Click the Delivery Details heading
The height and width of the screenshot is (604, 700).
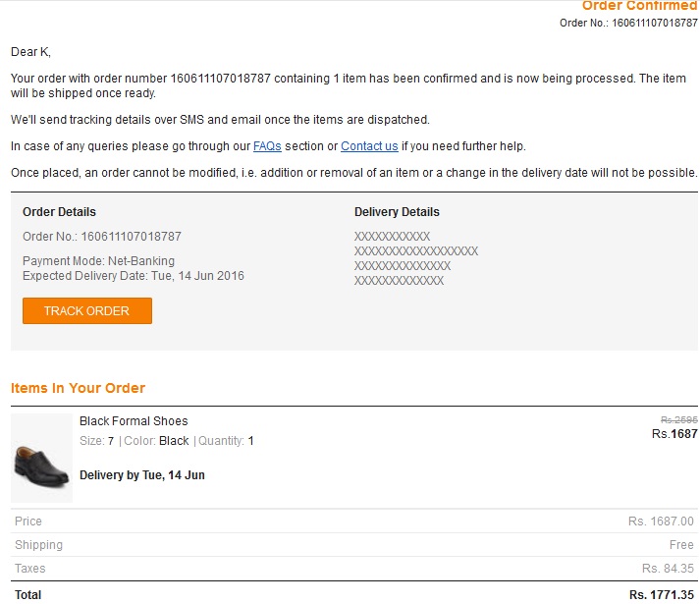tap(397, 212)
